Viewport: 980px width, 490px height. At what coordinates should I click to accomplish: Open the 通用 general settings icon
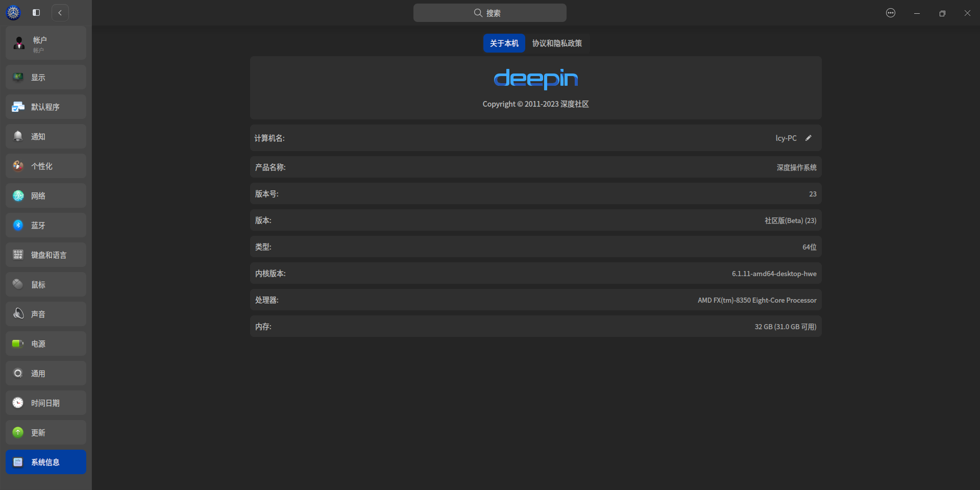point(18,373)
